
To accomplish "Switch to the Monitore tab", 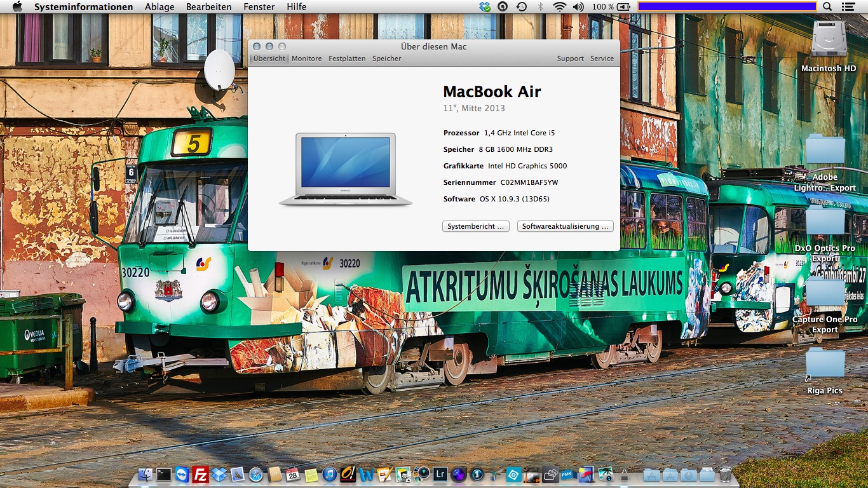I will pyautogui.click(x=307, y=58).
